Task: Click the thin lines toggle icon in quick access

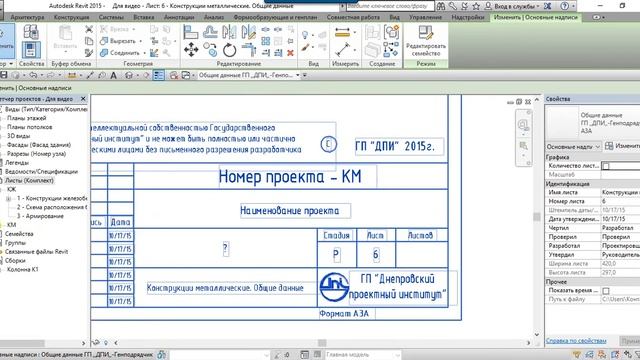Action: (158, 75)
